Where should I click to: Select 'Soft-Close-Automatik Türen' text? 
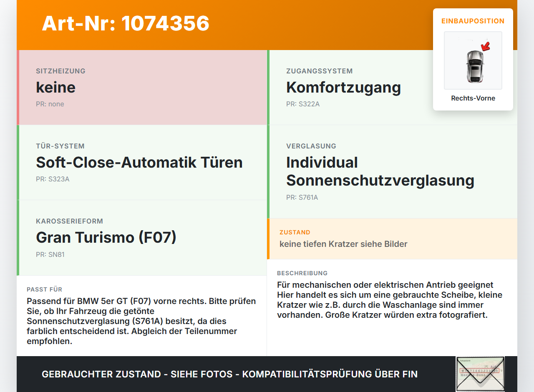[139, 162]
